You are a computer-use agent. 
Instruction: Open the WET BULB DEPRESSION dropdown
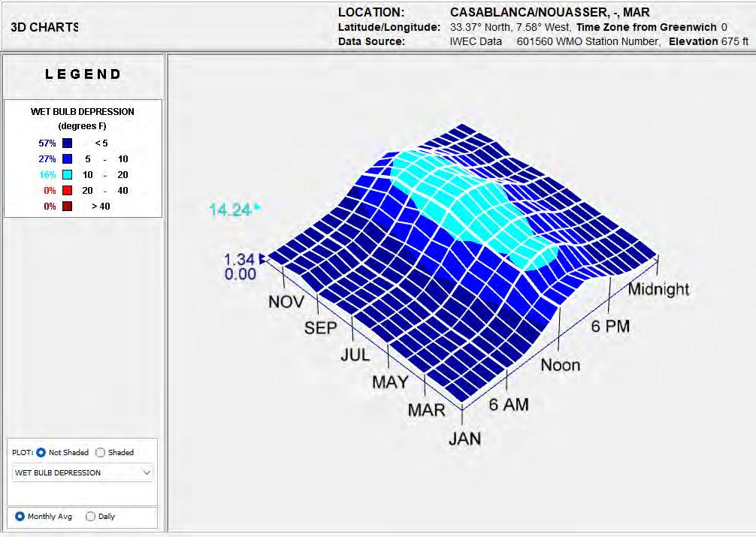(83, 472)
